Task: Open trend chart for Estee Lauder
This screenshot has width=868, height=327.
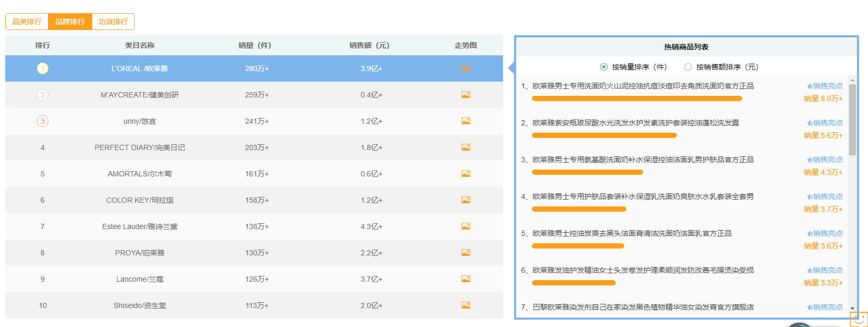Action: point(466,226)
